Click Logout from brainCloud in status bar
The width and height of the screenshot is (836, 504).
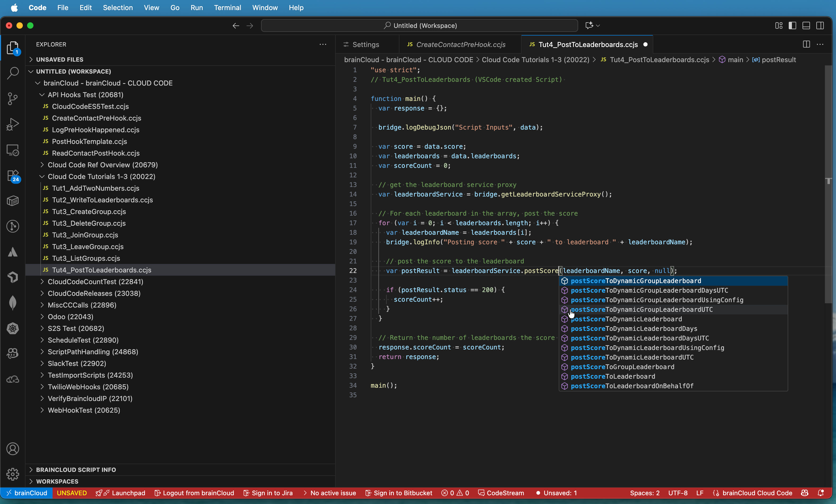[194, 493]
